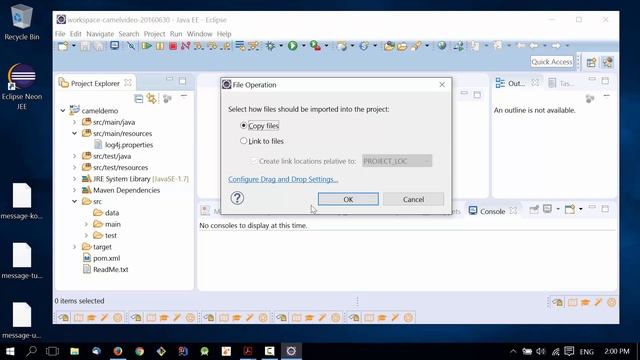Viewport: 640px width, 360px height.
Task: Toggle Link with Editor in Project Explorer
Action: [152, 98]
